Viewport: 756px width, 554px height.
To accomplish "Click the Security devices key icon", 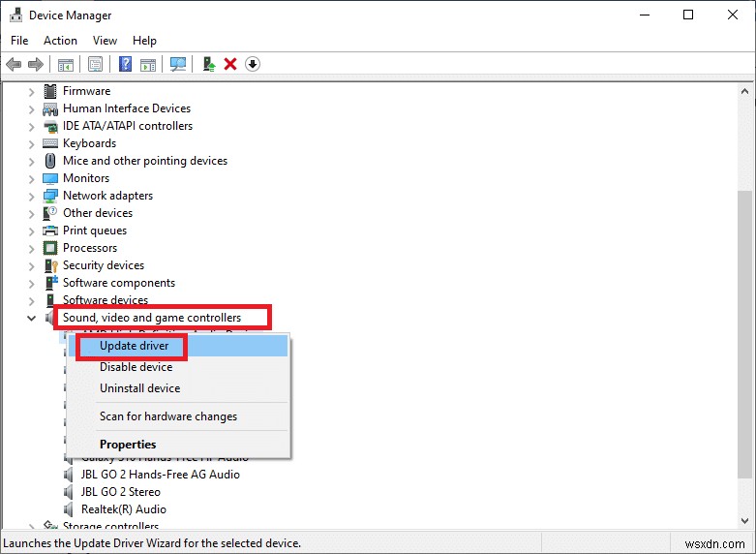I will pyautogui.click(x=50, y=265).
